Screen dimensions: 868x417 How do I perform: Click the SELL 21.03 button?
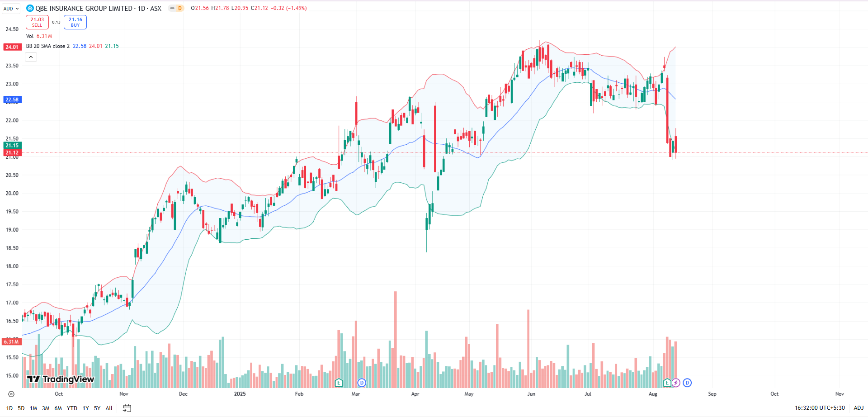point(37,22)
